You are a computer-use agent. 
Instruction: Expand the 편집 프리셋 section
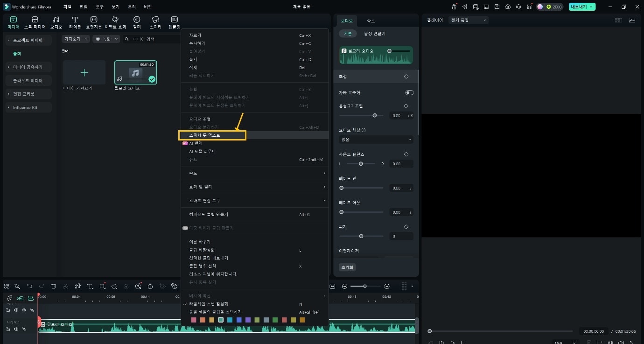28,94
